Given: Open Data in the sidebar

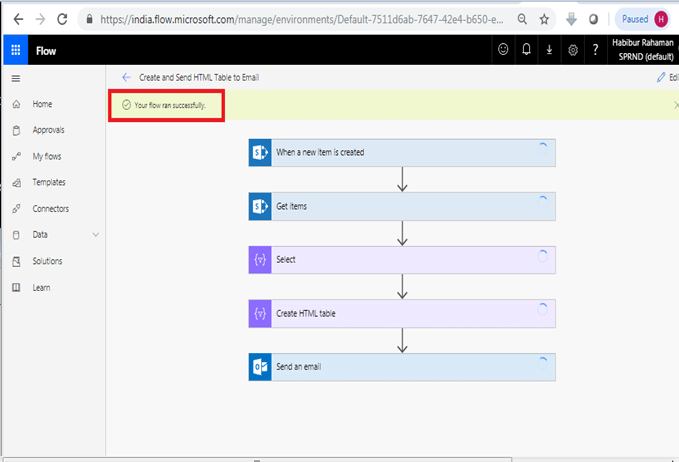Looking at the screenshot, I should (x=40, y=235).
